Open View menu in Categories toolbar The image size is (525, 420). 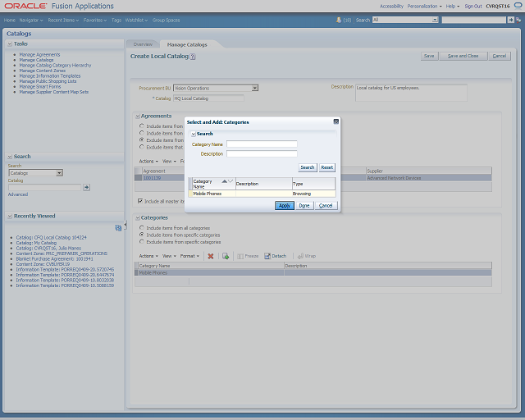[169, 256]
